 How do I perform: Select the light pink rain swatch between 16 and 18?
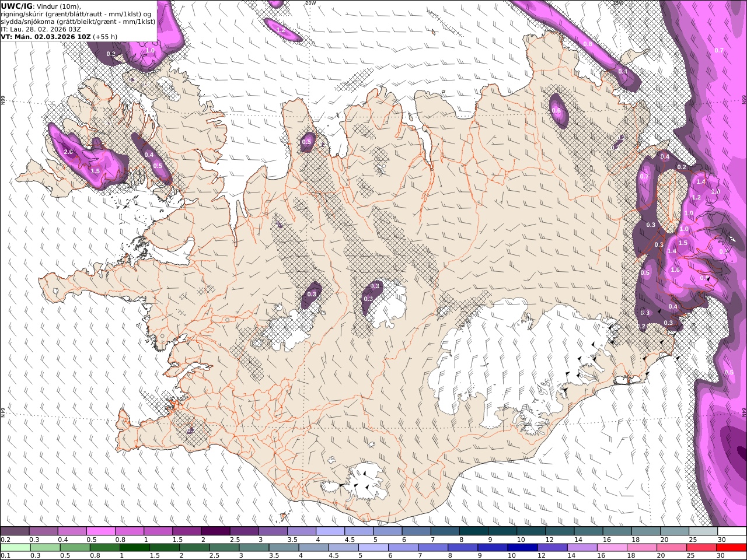coord(611,548)
